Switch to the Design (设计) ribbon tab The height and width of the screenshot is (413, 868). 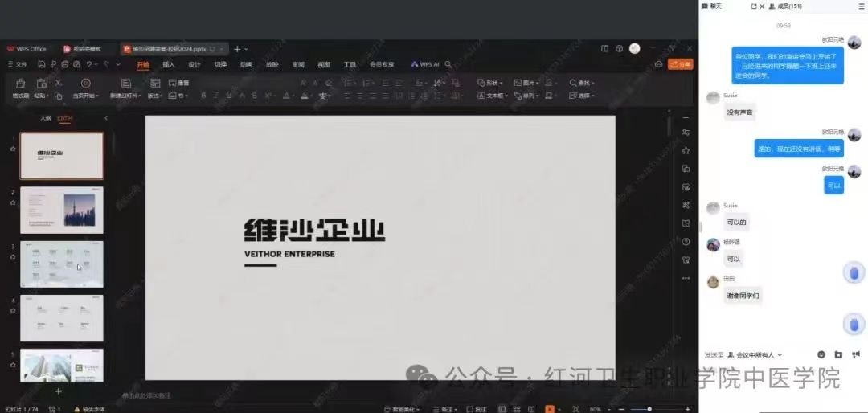tap(194, 64)
